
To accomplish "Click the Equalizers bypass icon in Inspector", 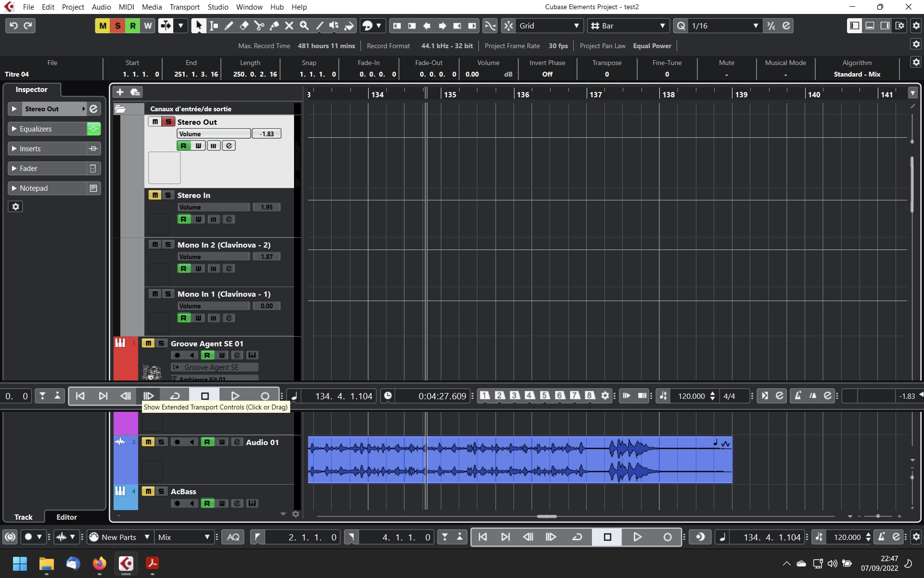I will tap(93, 129).
